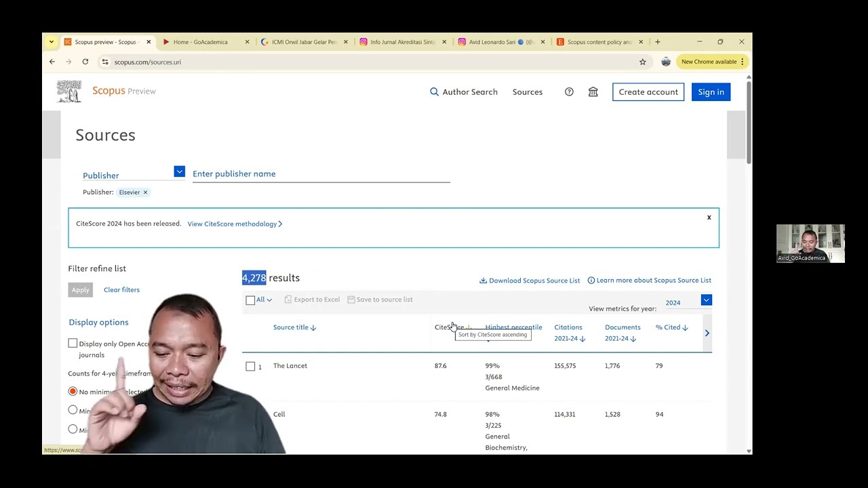Close the Scopus content policy tab
The height and width of the screenshot is (488, 868).
click(x=641, y=42)
